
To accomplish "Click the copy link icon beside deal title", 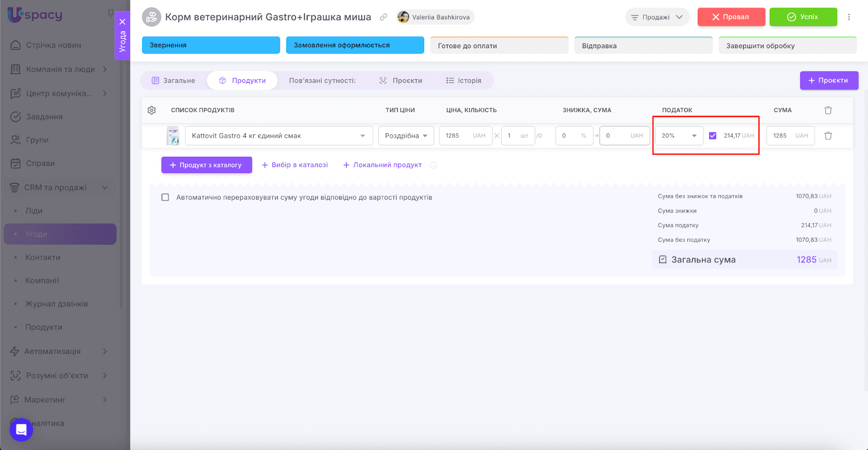I will (x=384, y=17).
